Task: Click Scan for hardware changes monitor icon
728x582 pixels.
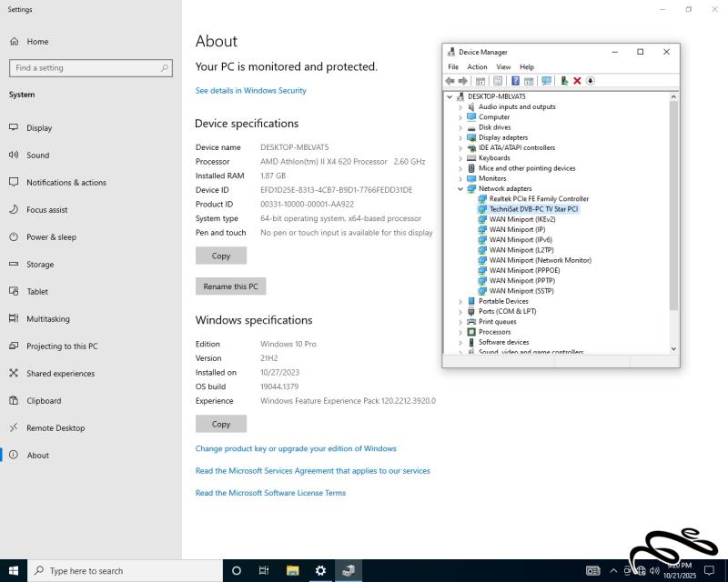Action: coord(546,81)
